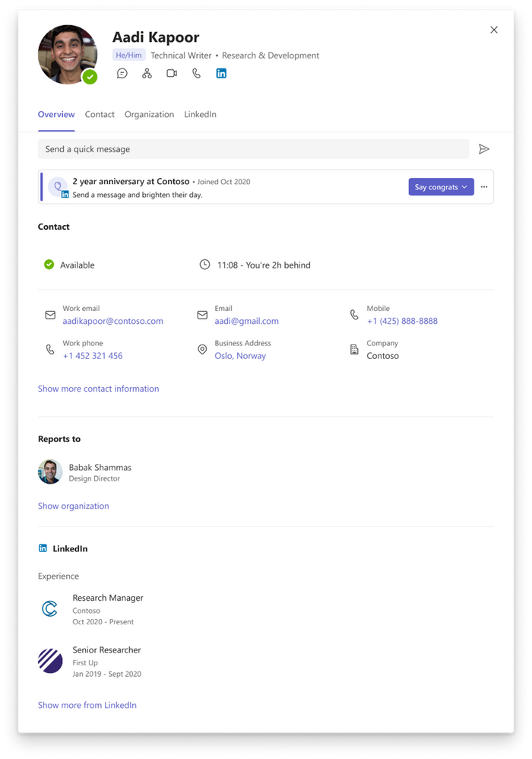This screenshot has height=759, width=532.
Task: Click the work email envelope icon
Action: point(49,314)
